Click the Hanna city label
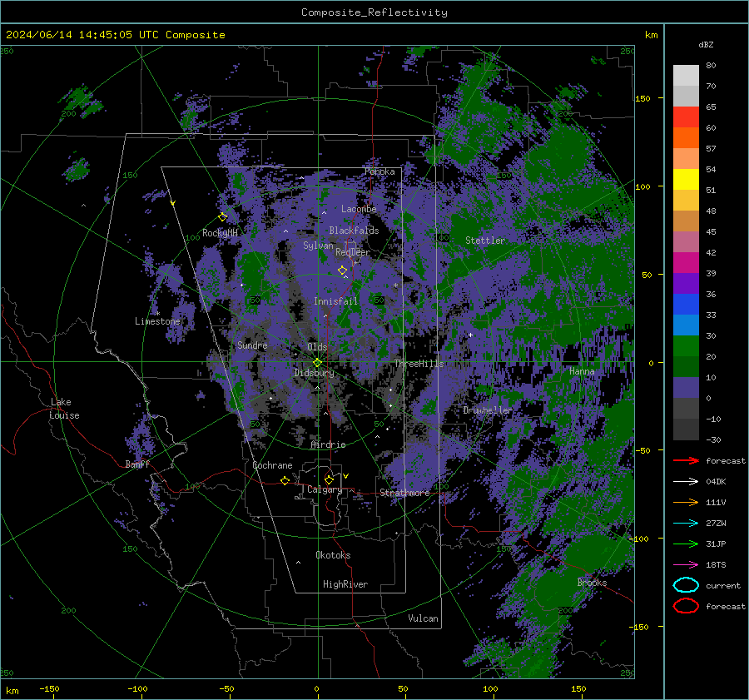 pyautogui.click(x=582, y=371)
